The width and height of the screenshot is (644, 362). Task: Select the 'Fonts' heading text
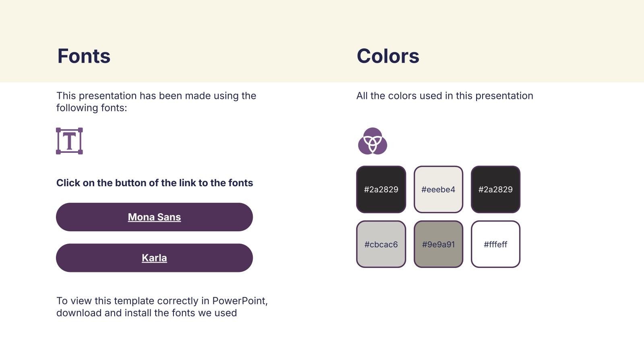click(84, 56)
